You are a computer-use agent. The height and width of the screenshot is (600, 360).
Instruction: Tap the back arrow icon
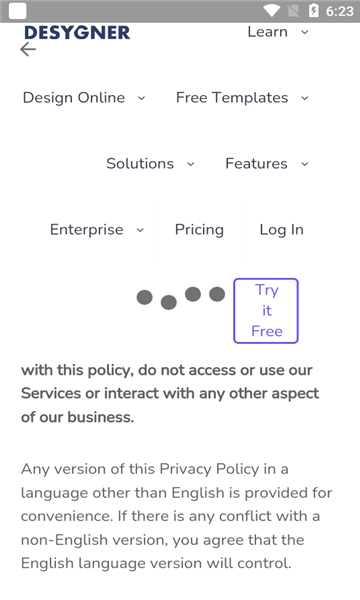point(28,49)
